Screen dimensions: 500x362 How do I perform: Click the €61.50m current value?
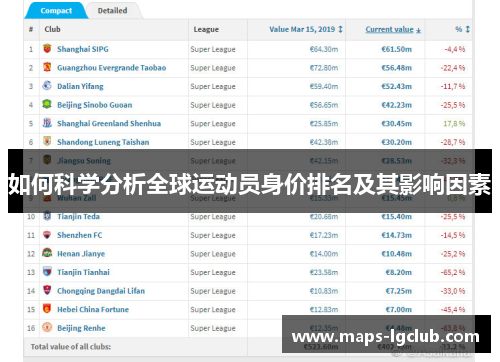[x=397, y=49]
